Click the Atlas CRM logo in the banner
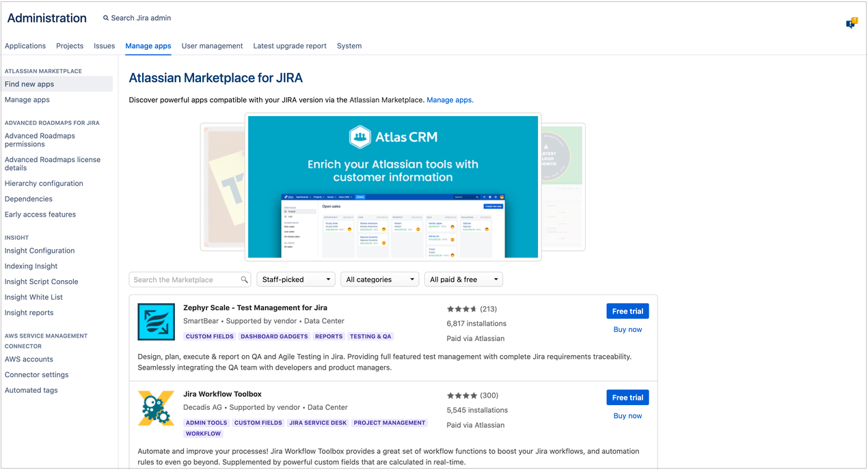The width and height of the screenshot is (868, 470). 360,136
